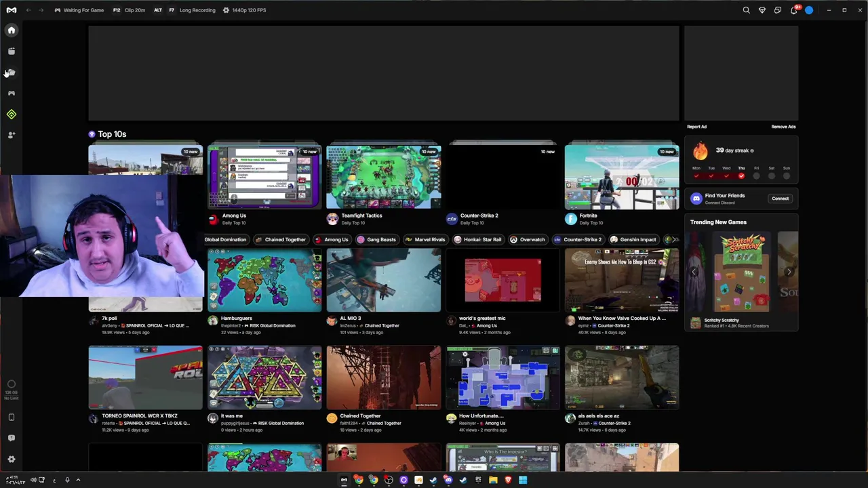Click the Medal app icon in the taskbar

coord(344,480)
